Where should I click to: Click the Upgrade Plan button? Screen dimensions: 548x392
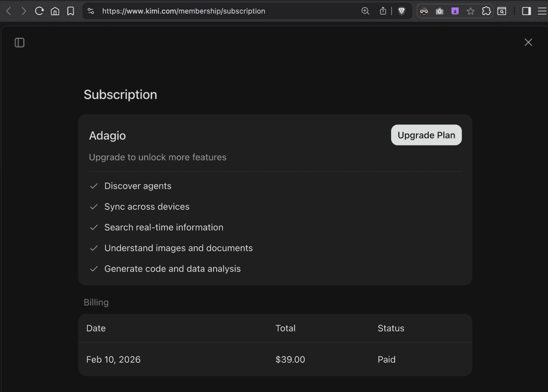(426, 135)
